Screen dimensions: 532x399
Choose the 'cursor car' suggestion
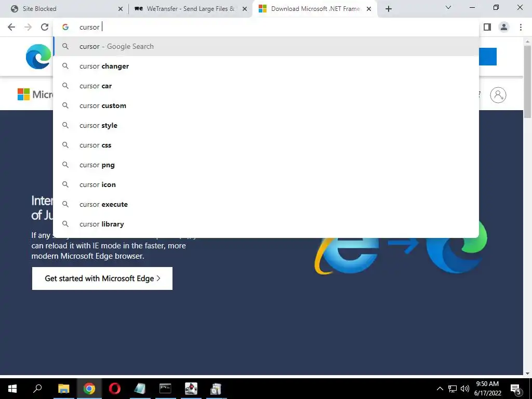266,86
